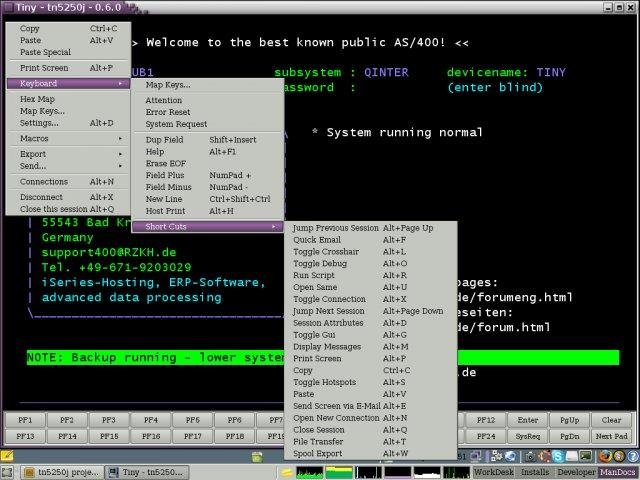640x480 pixels.
Task: Select Error Reset in Keyboard submenu
Action: [x=208, y=112]
